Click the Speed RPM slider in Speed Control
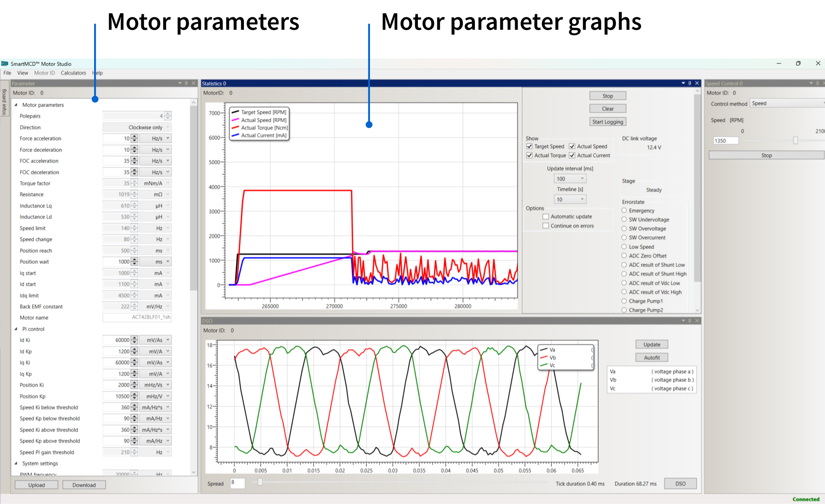Image resolution: width=825 pixels, height=504 pixels. point(796,140)
